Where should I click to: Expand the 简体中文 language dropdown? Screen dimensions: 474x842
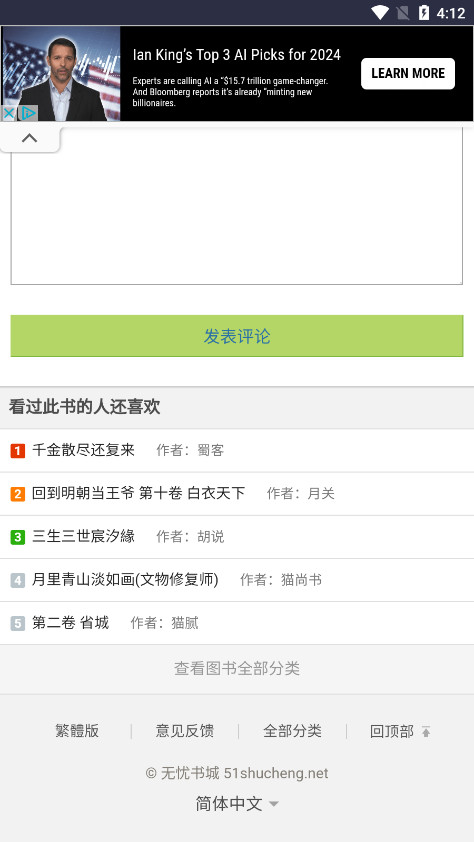[x=237, y=804]
